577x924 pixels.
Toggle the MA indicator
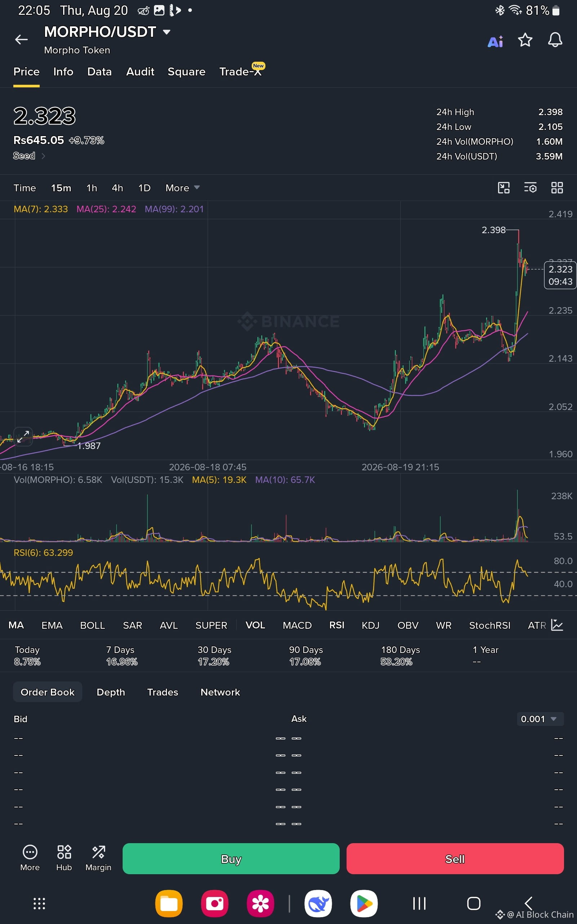(16, 625)
